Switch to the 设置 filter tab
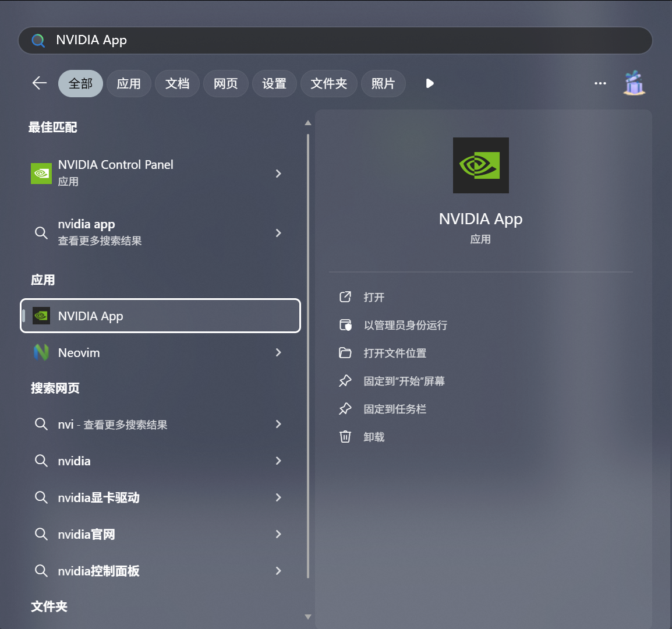This screenshot has height=629, width=672. pyautogui.click(x=274, y=83)
